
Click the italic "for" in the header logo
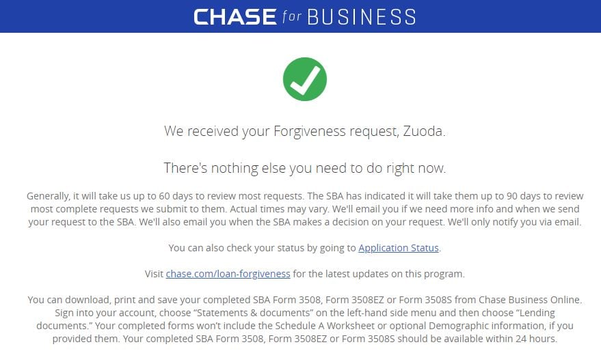(x=291, y=16)
